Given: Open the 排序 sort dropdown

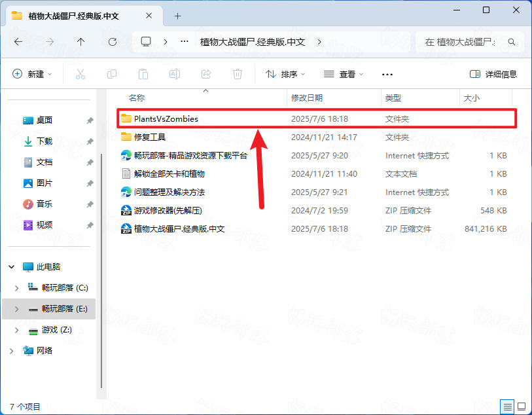Looking at the screenshot, I should click(285, 74).
